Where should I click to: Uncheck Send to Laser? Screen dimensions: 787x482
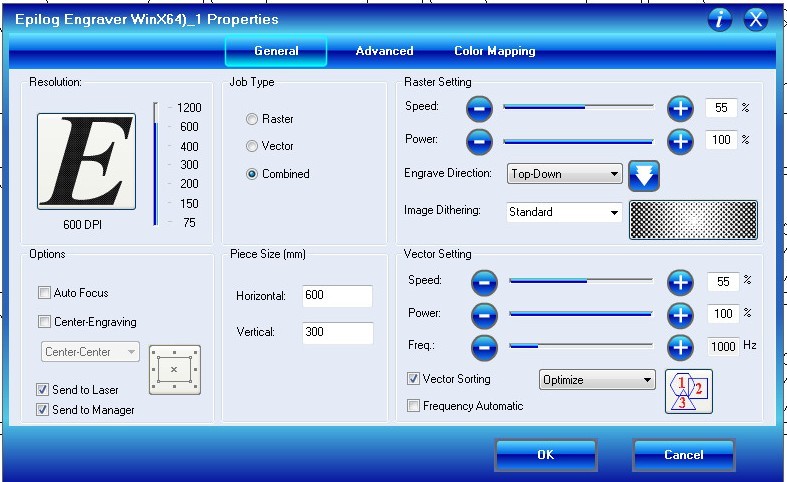pyautogui.click(x=42, y=390)
